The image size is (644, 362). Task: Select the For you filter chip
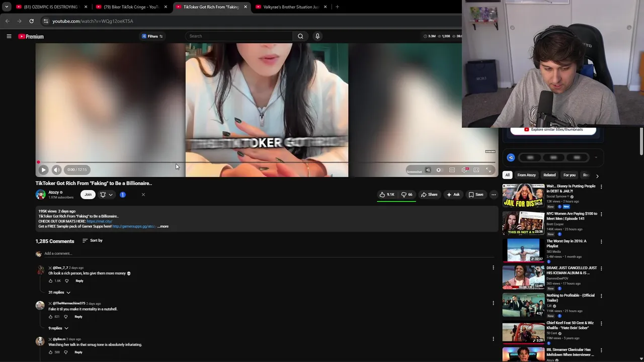569,175
